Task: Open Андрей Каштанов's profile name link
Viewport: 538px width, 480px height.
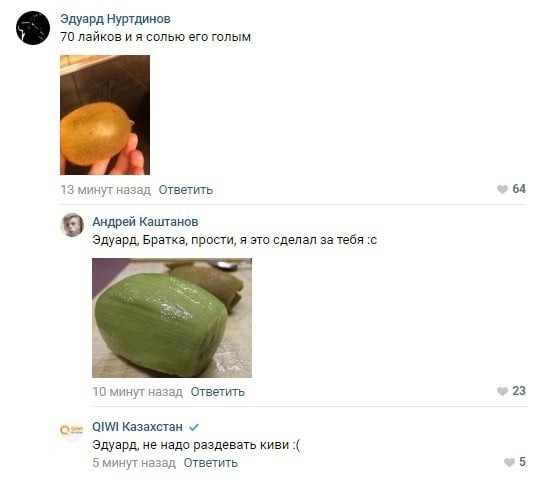Action: (x=145, y=222)
